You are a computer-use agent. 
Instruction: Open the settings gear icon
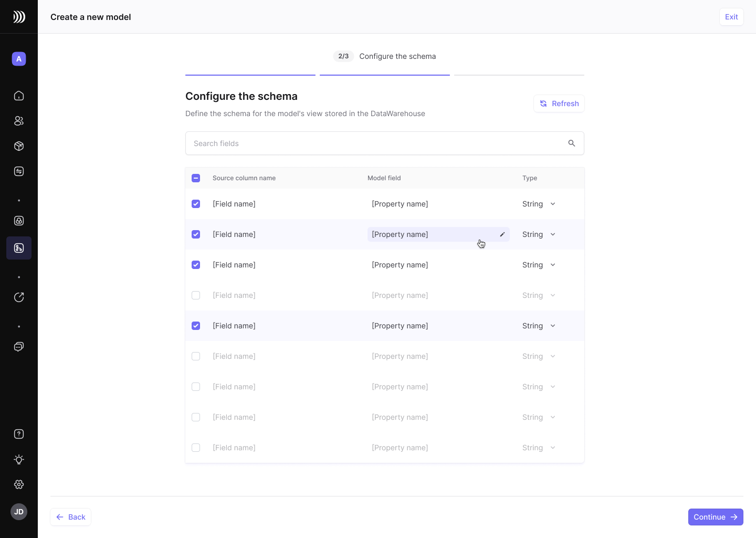tap(19, 484)
